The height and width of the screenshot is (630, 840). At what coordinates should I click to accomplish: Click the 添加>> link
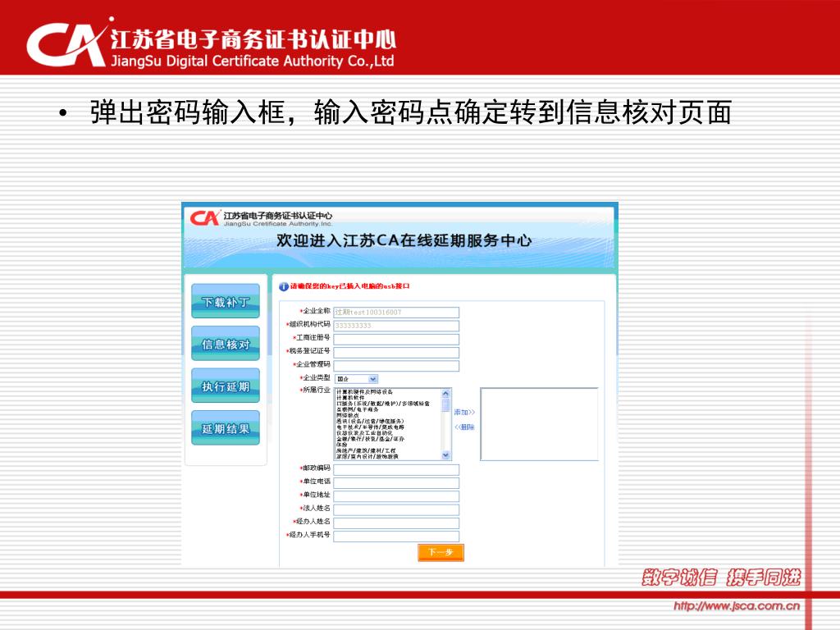coord(464,412)
